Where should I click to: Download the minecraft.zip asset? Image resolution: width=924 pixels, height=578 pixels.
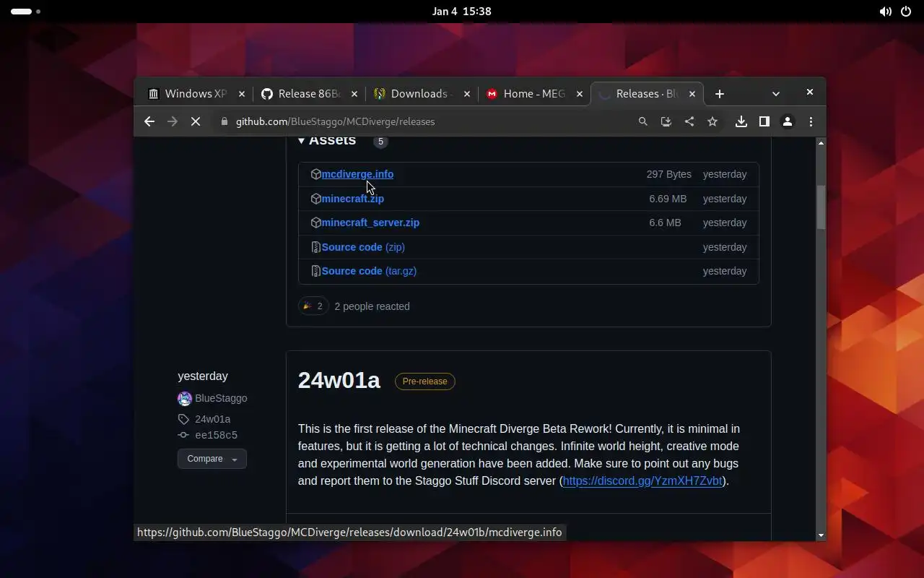pyautogui.click(x=352, y=199)
